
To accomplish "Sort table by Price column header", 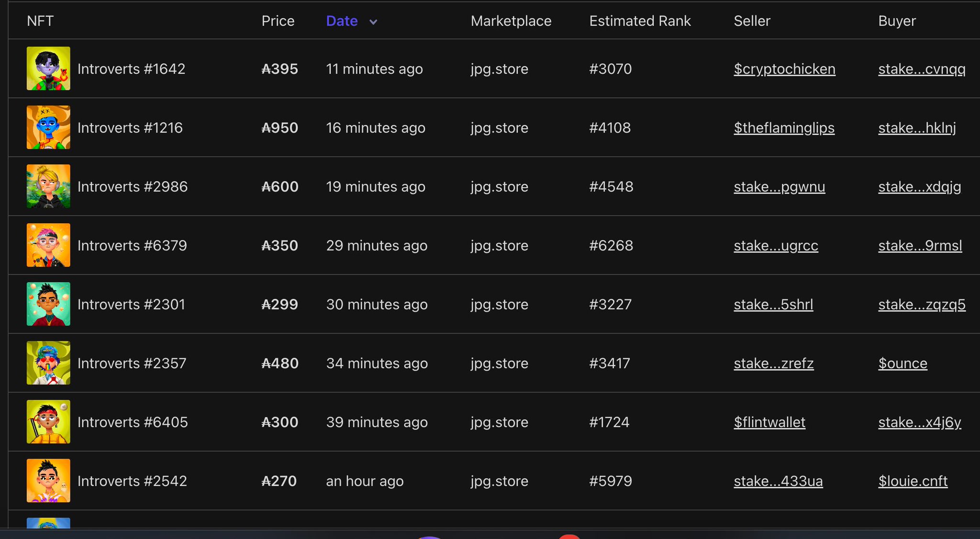I will click(278, 21).
